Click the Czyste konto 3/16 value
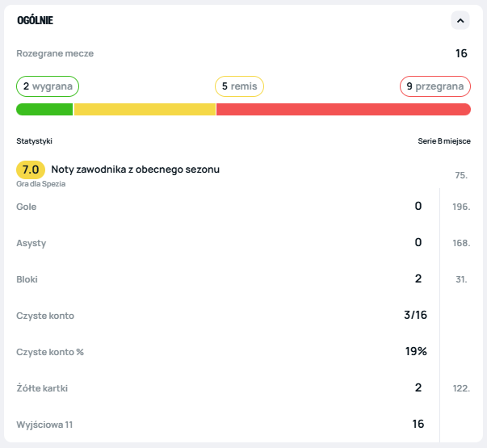The image size is (487, 448). coord(415,315)
